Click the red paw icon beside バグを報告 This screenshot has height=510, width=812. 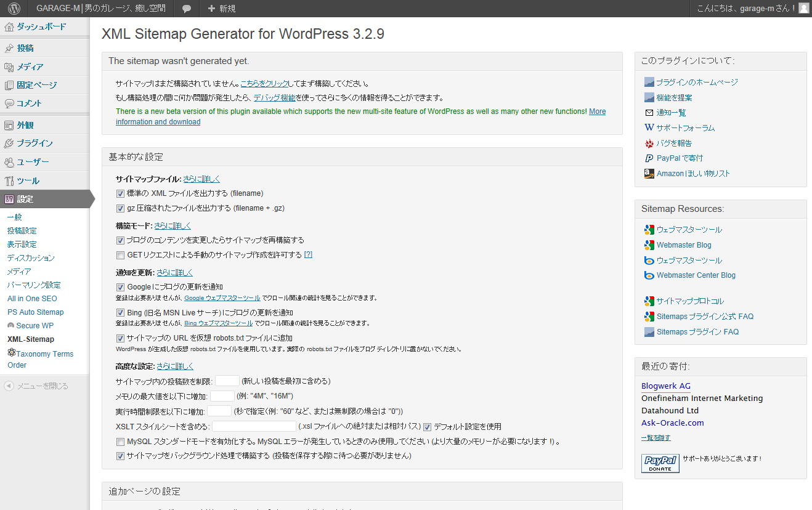tap(649, 143)
